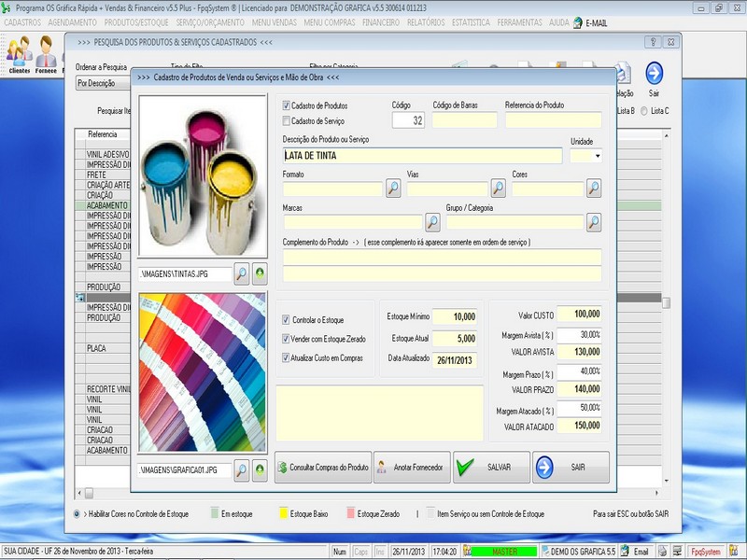Screen dimensions: 747x560
Task: Open the Unidade dropdown
Action: point(597,156)
